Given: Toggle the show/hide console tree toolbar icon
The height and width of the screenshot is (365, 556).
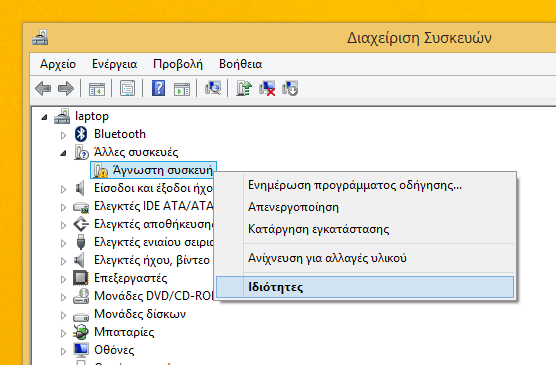Looking at the screenshot, I should point(97,89).
